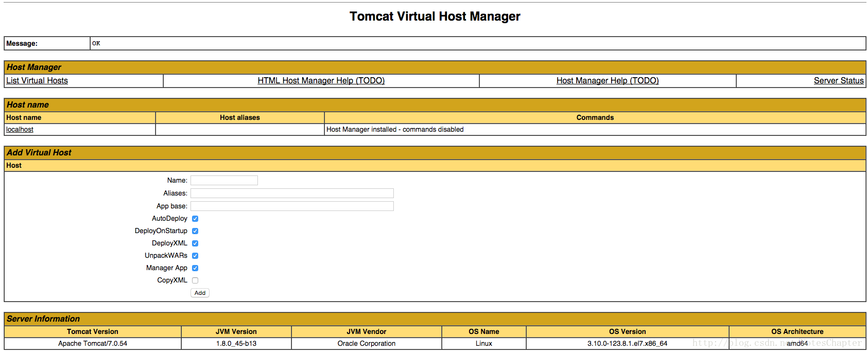Click the Tomcat Virtual Host Manager title

point(435,16)
